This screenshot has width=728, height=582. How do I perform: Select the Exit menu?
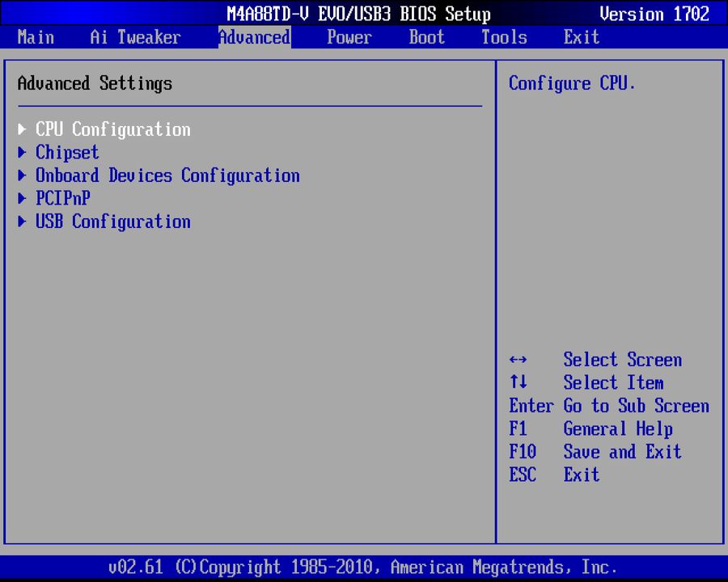(582, 37)
